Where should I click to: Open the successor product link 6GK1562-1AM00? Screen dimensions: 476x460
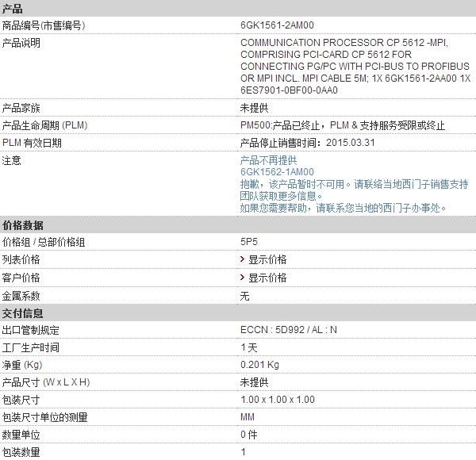[277, 172]
